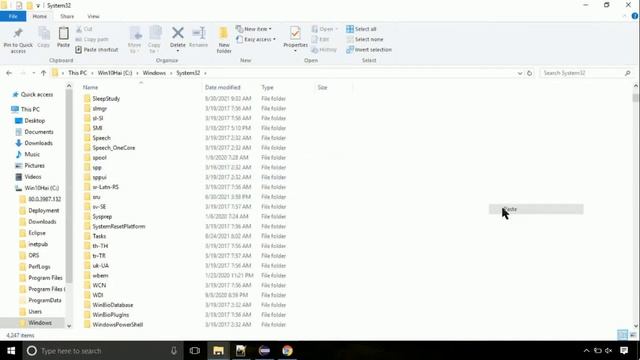
Task: Open the ribbon Help icon
Action: click(x=635, y=16)
